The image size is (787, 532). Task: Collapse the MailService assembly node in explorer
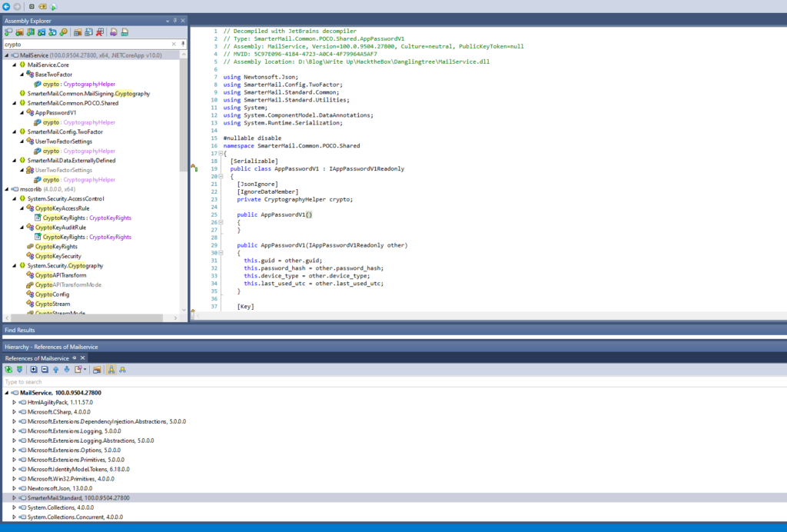[x=6, y=55]
